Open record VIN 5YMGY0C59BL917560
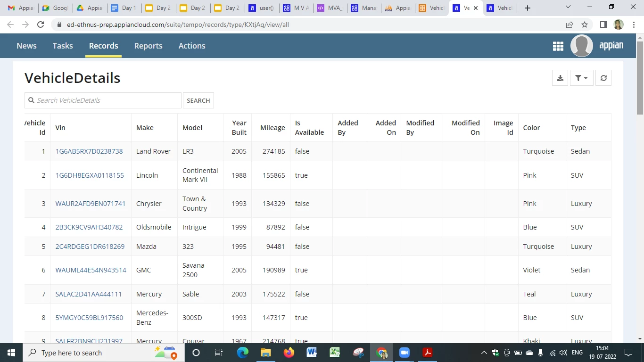644x362 pixels. (90, 318)
